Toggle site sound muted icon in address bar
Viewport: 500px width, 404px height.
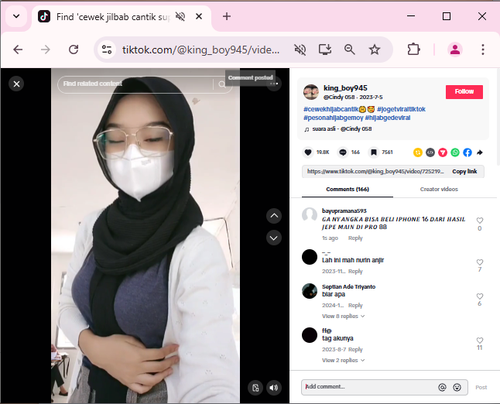(x=300, y=50)
